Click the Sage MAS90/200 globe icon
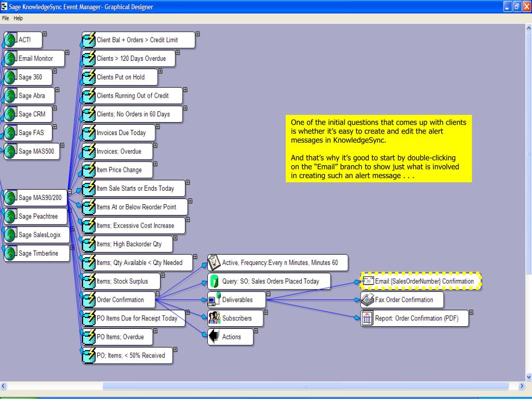This screenshot has width=532, height=399. point(10,197)
